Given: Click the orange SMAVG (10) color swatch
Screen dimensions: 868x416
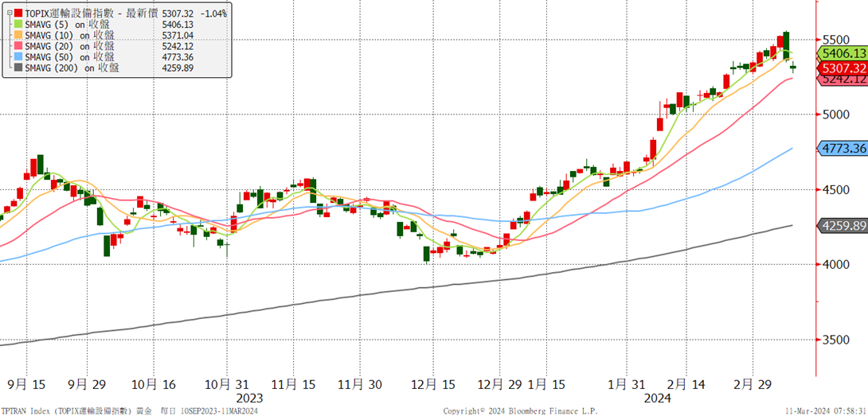Looking at the screenshot, I should [x=19, y=36].
